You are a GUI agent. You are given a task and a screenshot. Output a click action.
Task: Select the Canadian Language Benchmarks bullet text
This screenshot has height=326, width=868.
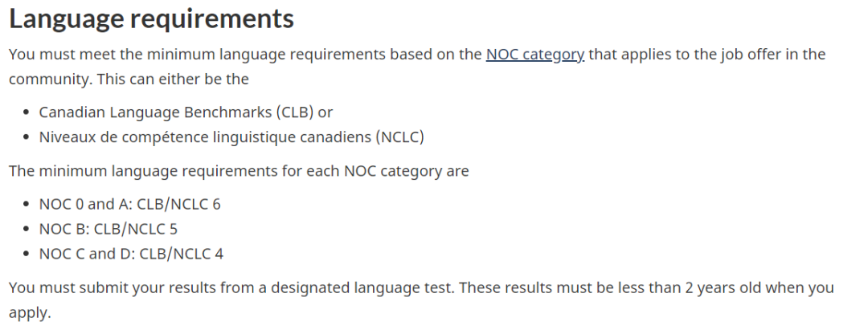tap(186, 112)
